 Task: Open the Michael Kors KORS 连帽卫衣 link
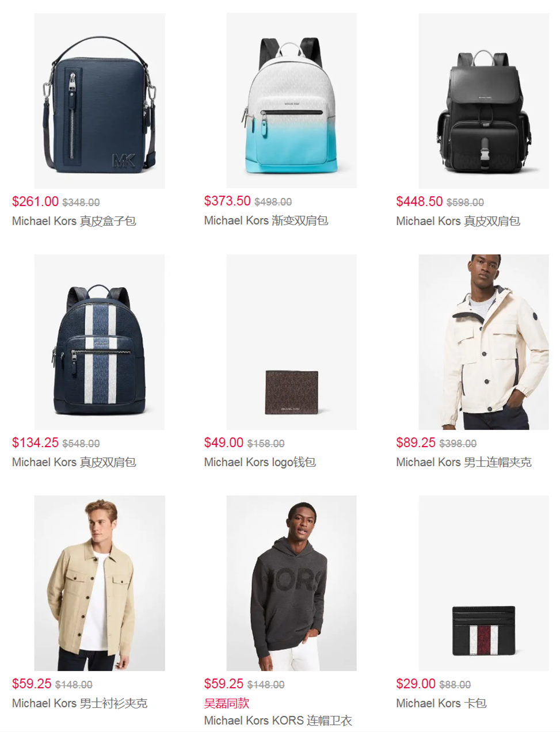click(278, 720)
